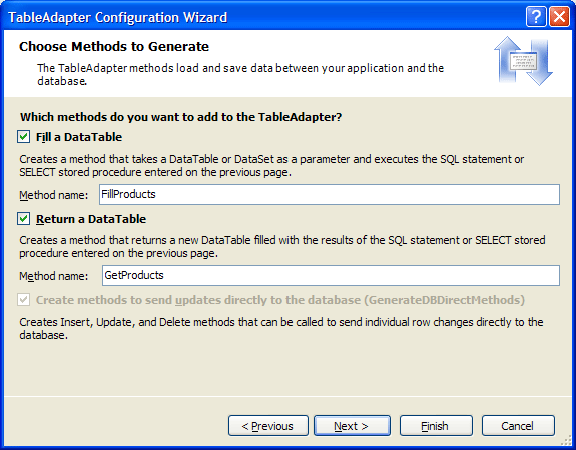The image size is (576, 450).
Task: Click the FillProducts method name field
Action: click(x=329, y=194)
